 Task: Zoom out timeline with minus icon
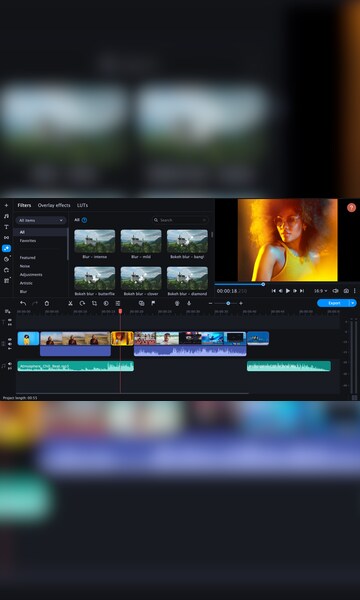coord(210,303)
